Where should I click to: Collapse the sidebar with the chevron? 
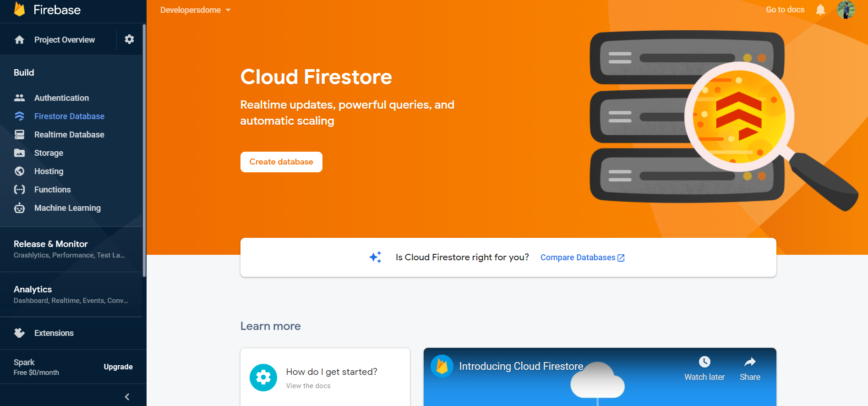click(127, 397)
